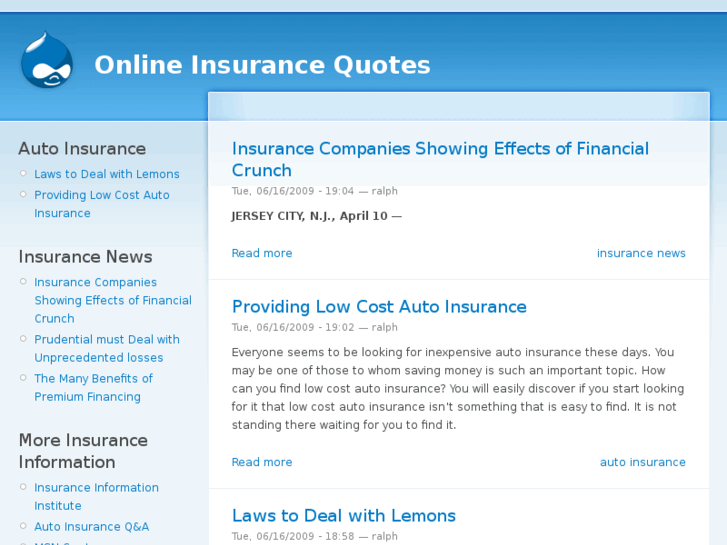Open the Laws to Deal with Lemons headline
727x545 pixels.
[x=343, y=516]
